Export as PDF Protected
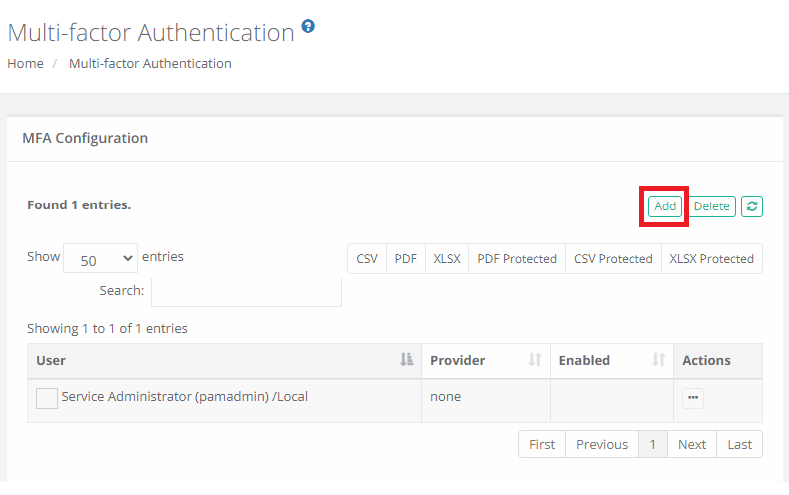Screen dimensions: 789x495 517,258
